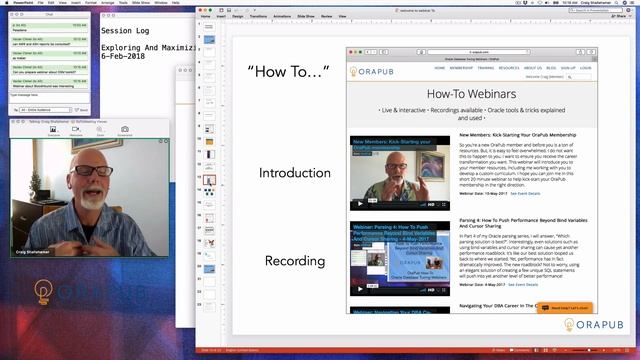
Task: Select slide thumbnail 10 with orange image
Action: click(x=209, y=142)
